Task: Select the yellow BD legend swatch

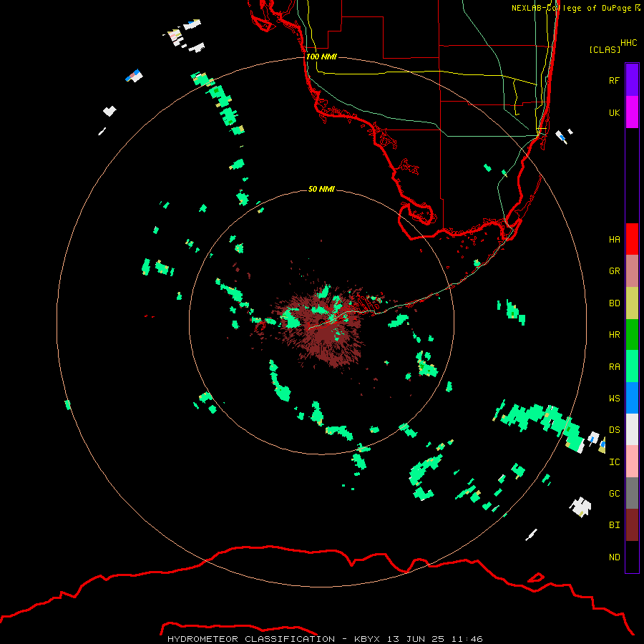Action: click(632, 303)
